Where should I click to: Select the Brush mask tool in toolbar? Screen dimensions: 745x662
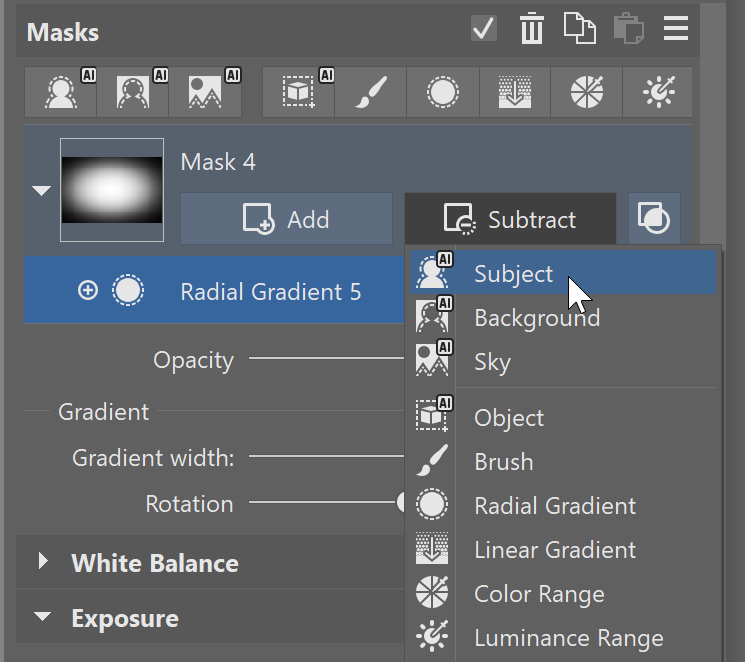coord(370,93)
